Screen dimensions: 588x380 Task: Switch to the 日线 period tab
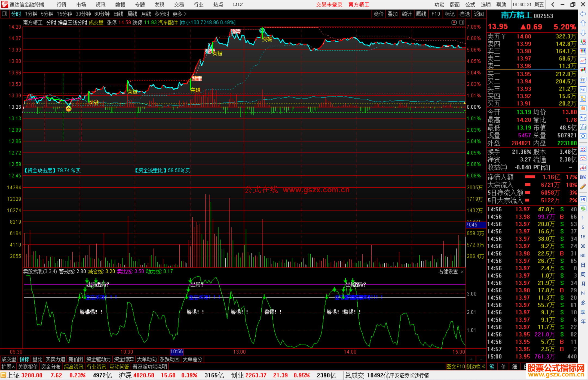point(118,14)
